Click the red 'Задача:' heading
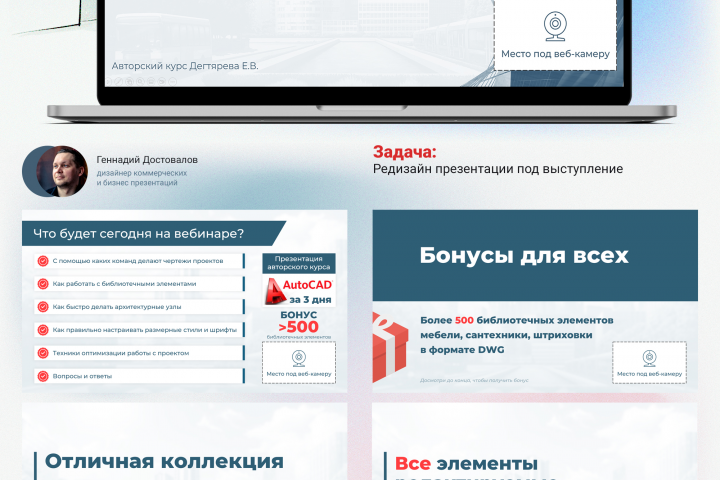Viewport: 720px width, 480px height. pyautogui.click(x=405, y=152)
